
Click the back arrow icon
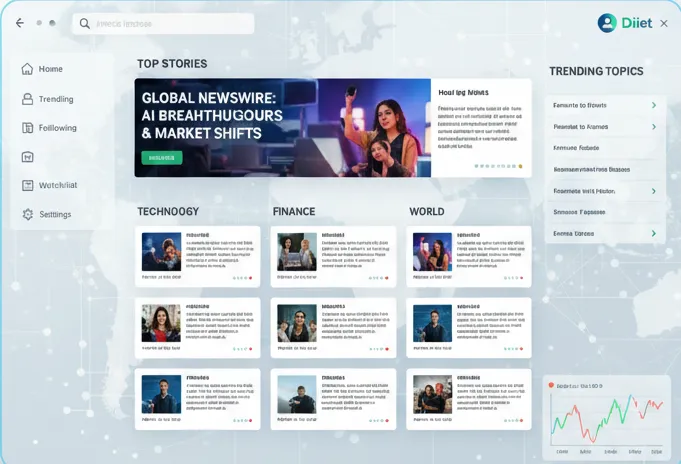(20, 23)
